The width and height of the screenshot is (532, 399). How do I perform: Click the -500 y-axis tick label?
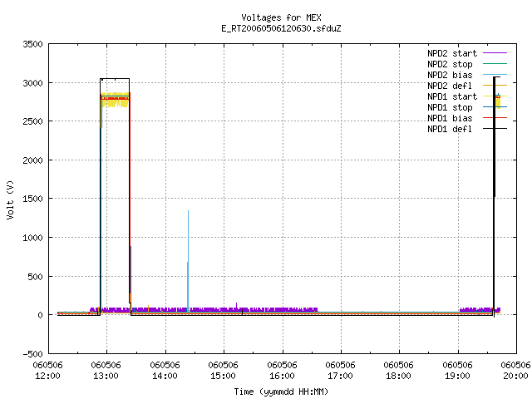point(33,354)
